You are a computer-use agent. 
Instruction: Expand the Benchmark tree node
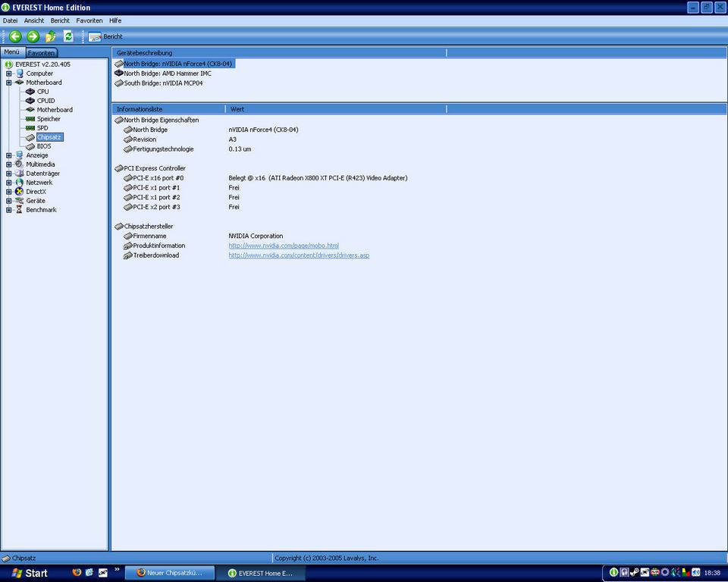pyautogui.click(x=9, y=210)
